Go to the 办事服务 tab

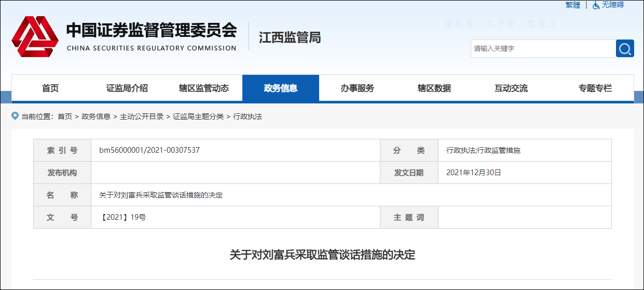pyautogui.click(x=358, y=88)
